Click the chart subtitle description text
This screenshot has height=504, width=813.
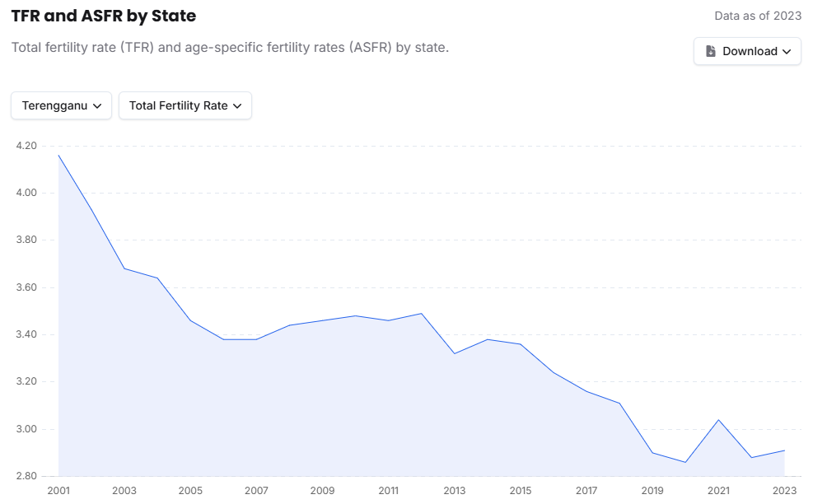230,47
